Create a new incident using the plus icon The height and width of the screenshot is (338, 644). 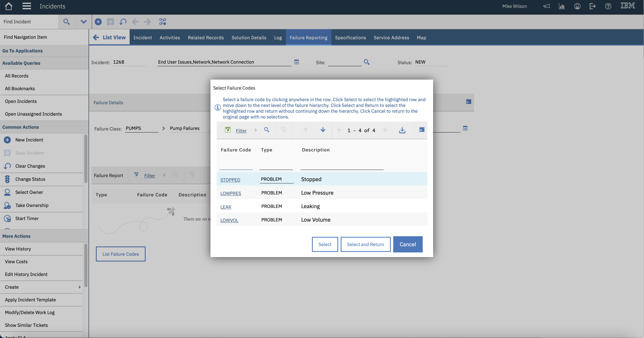point(98,22)
